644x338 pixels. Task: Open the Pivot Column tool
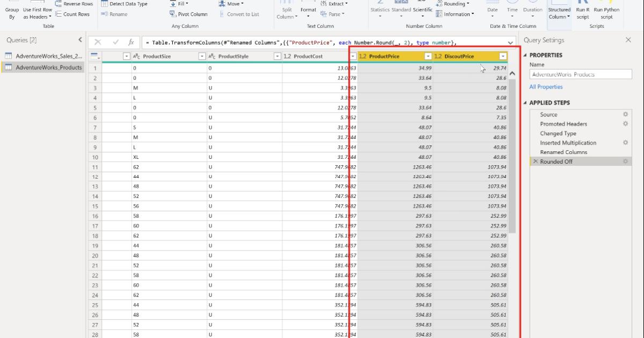point(189,14)
